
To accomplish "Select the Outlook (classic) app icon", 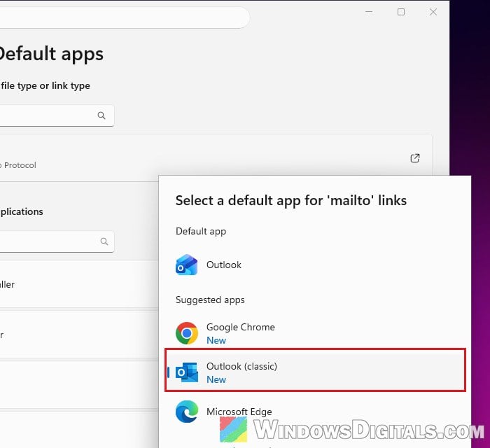I will click(187, 372).
